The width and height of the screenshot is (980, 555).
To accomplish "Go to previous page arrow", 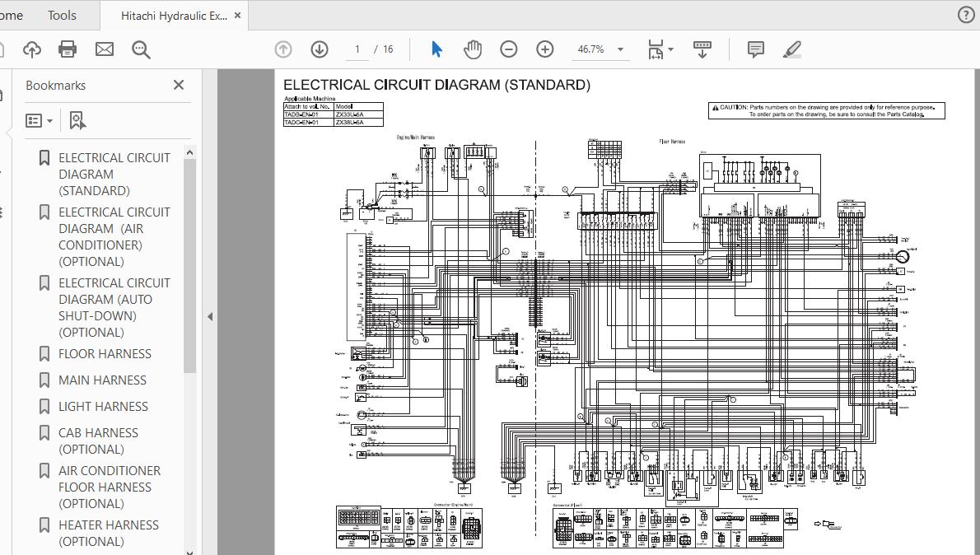I will coord(283,49).
